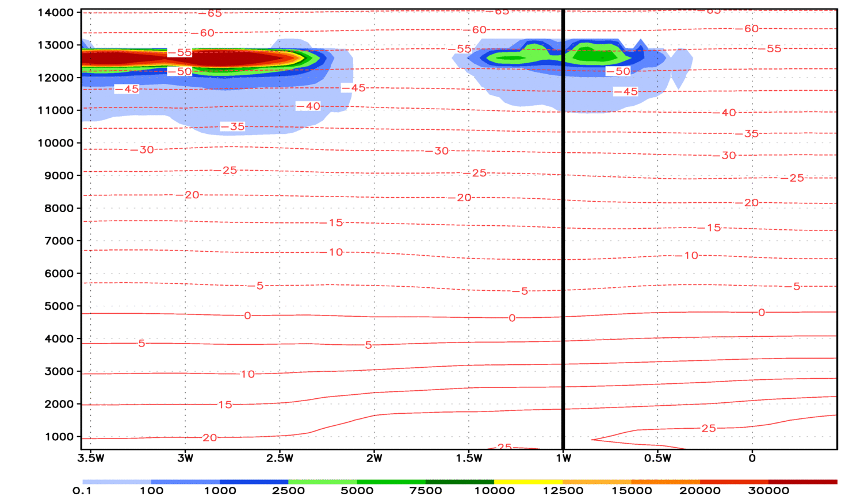
Task: Click the boxed -40 contour label in the left cloud
Action: click(x=309, y=106)
